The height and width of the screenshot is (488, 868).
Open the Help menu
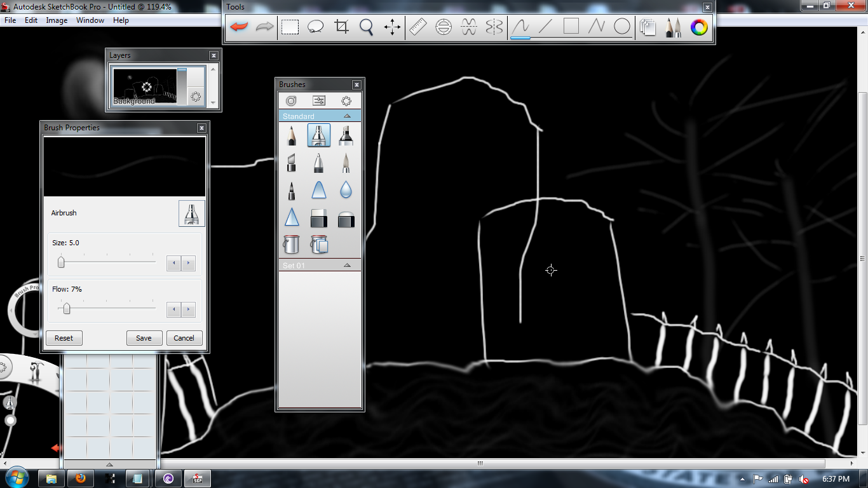coord(121,20)
